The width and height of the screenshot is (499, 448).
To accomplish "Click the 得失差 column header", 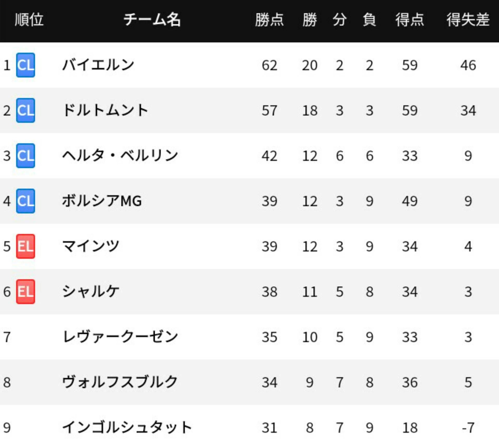I will (x=468, y=20).
